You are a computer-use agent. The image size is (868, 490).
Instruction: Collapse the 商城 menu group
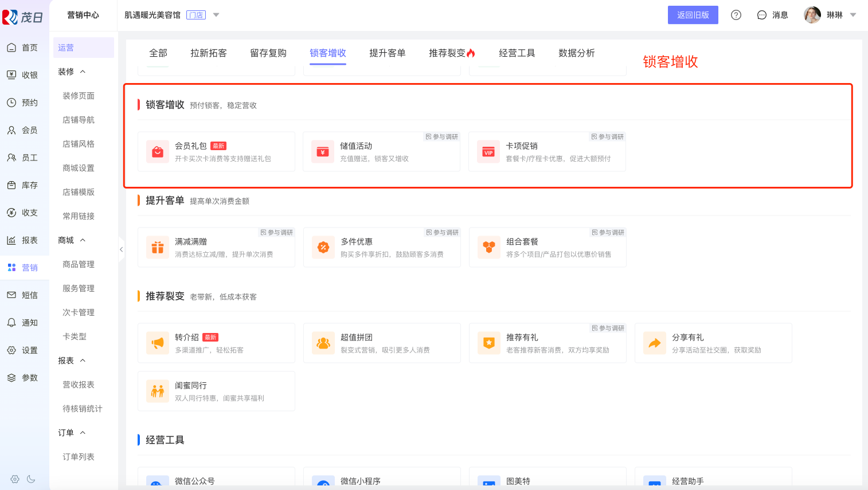tap(83, 240)
